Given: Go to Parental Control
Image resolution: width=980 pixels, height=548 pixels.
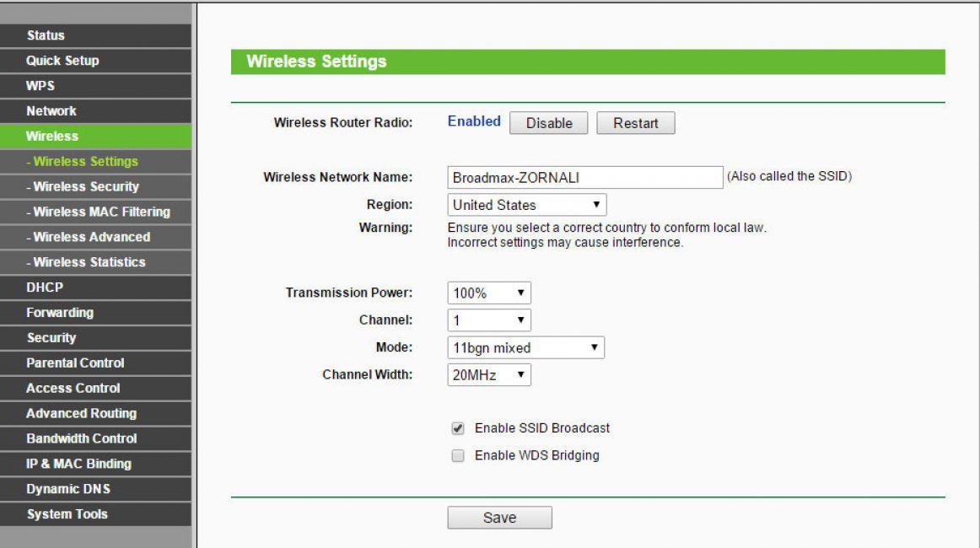Looking at the screenshot, I should [x=95, y=363].
